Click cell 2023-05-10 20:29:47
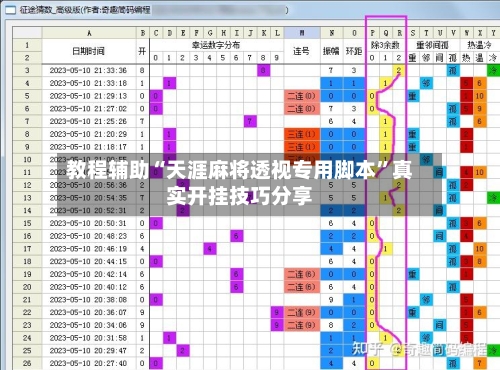This screenshot has height=370, width=500. 89,350
